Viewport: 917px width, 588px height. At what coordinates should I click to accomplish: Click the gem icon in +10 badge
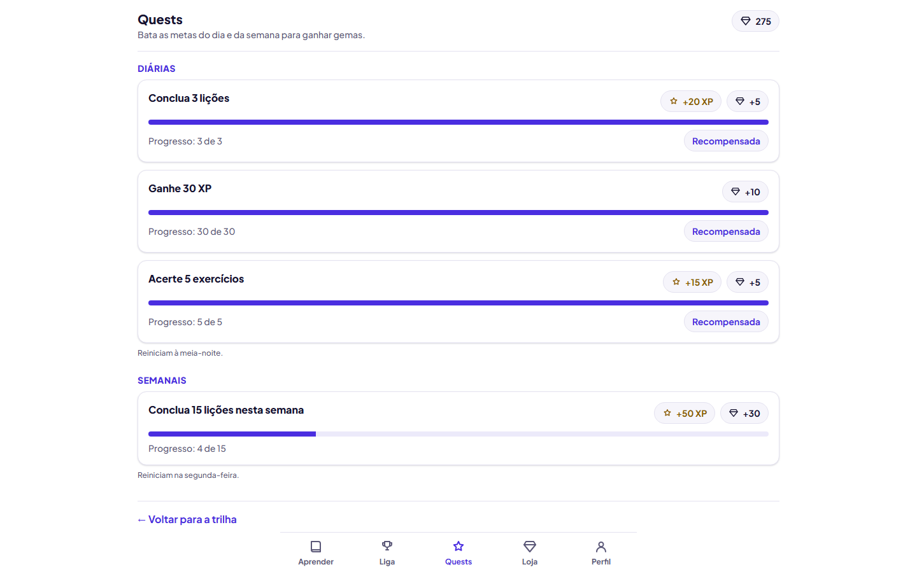tap(736, 192)
